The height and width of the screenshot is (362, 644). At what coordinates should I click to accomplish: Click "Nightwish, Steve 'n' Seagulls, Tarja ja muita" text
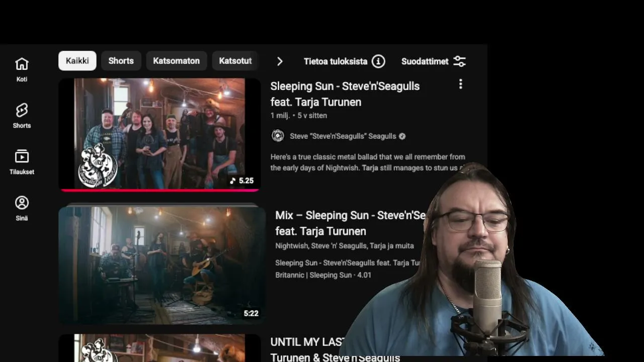tap(345, 246)
